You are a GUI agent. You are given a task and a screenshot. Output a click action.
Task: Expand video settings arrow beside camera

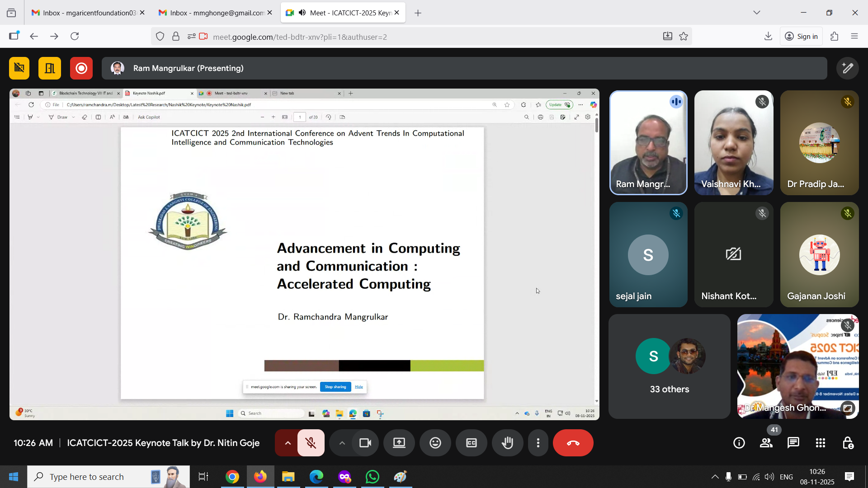(x=342, y=443)
